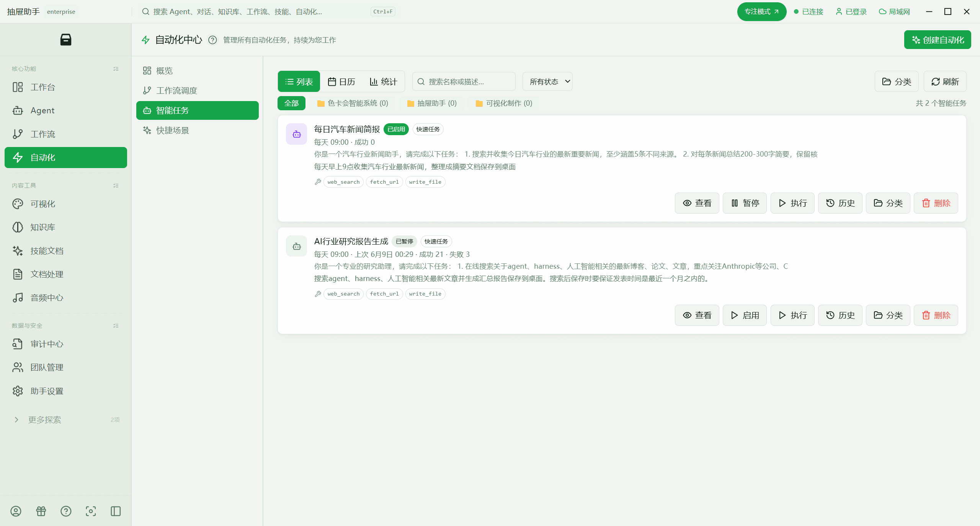The height and width of the screenshot is (526, 980).
Task: Open the gift icon at sidebar bottom
Action: point(41,511)
